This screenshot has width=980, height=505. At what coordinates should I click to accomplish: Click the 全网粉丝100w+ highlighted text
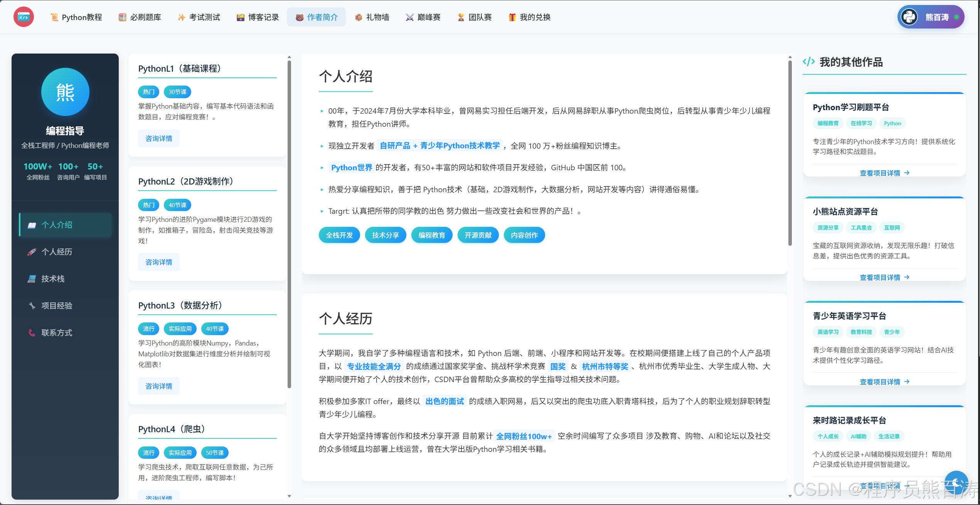coord(524,436)
